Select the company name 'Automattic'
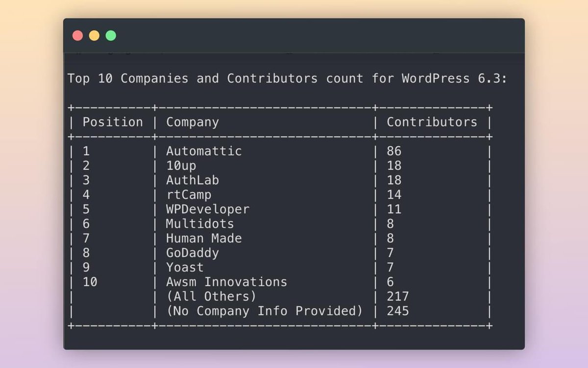The height and width of the screenshot is (368, 588). pos(204,151)
